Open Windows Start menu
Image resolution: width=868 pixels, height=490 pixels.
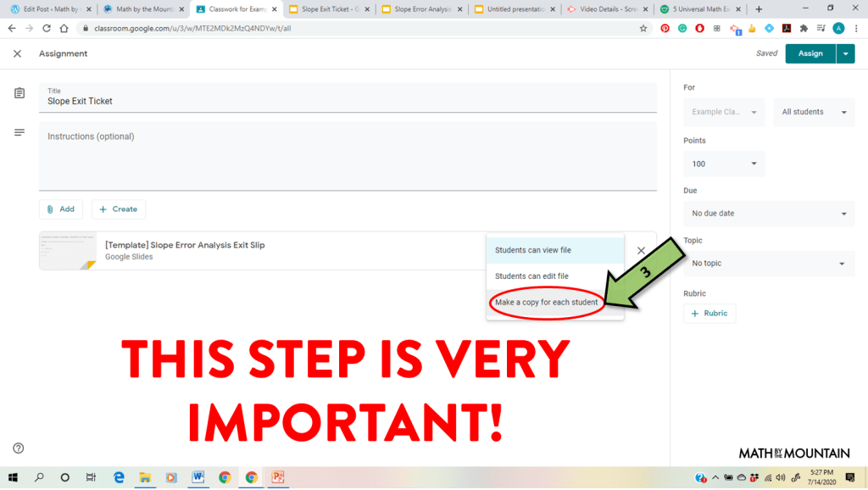(13, 477)
